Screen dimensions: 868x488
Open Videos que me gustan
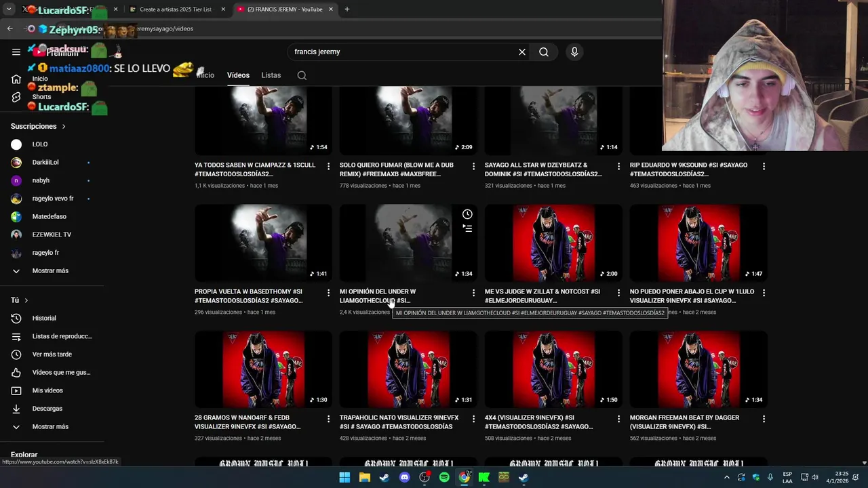pos(52,372)
